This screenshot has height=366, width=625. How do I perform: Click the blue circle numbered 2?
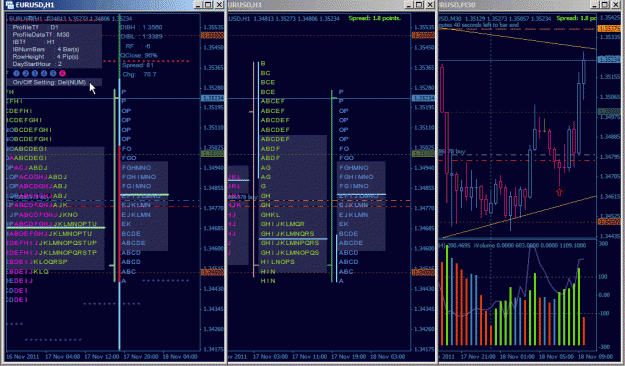(26, 73)
